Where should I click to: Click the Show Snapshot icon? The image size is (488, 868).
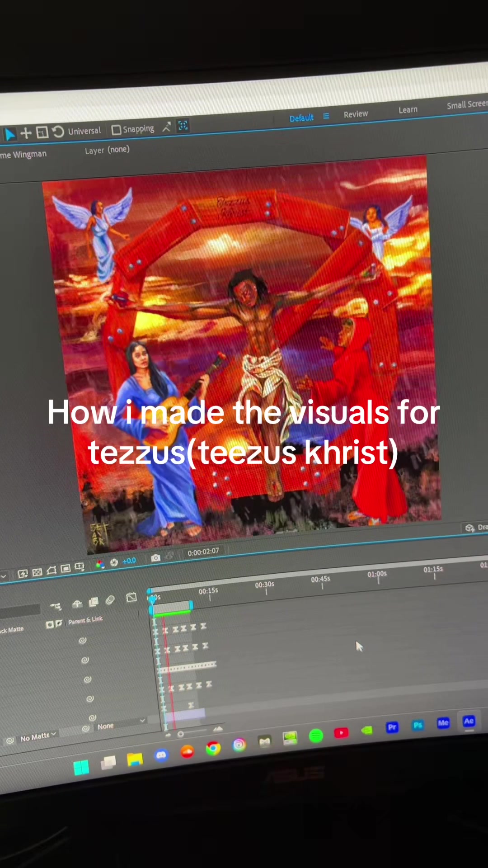(x=170, y=556)
